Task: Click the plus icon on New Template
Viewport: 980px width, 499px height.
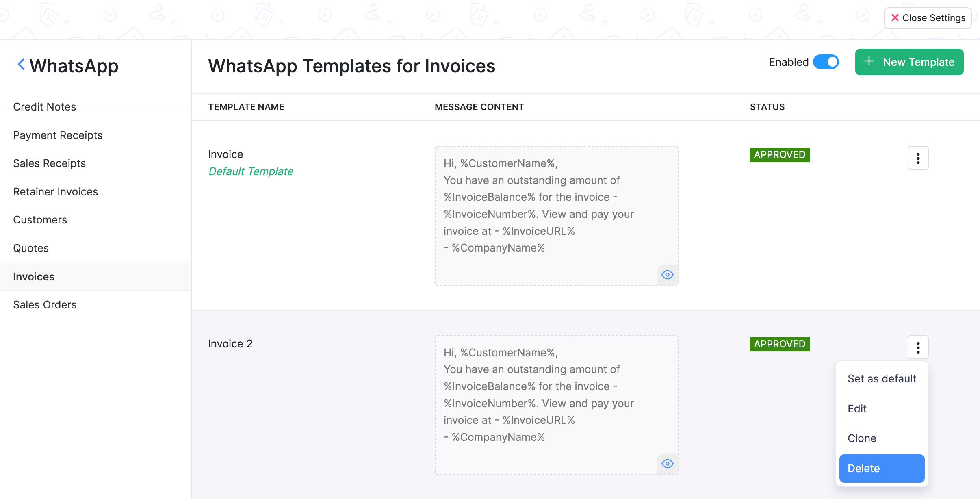Action: click(x=869, y=62)
